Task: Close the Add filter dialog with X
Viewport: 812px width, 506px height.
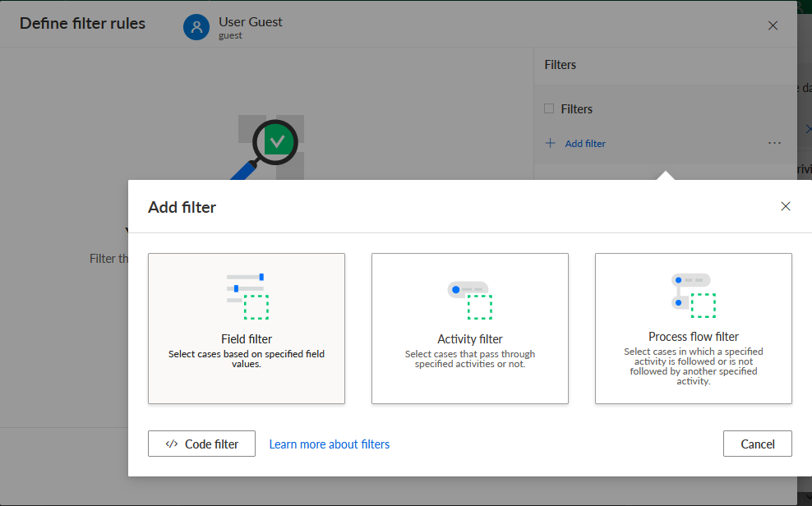Action: coord(786,206)
